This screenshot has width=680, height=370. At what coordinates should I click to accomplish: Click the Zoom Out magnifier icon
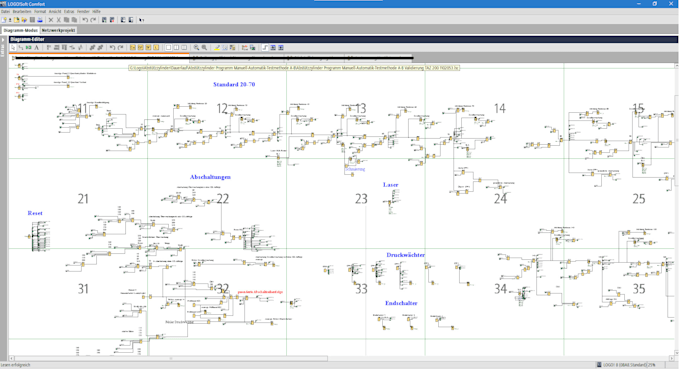click(x=204, y=48)
